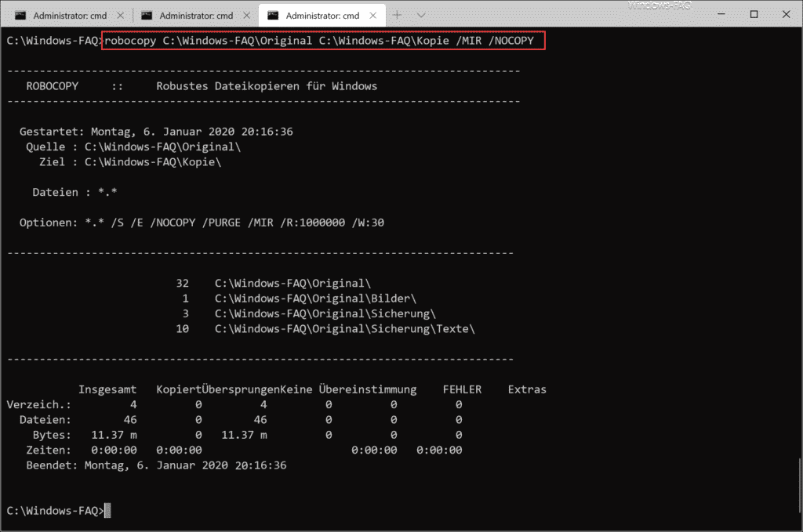Screen dimensions: 803x532
Task: Click the 'Dateien : *.*' line
Action: [x=74, y=192]
